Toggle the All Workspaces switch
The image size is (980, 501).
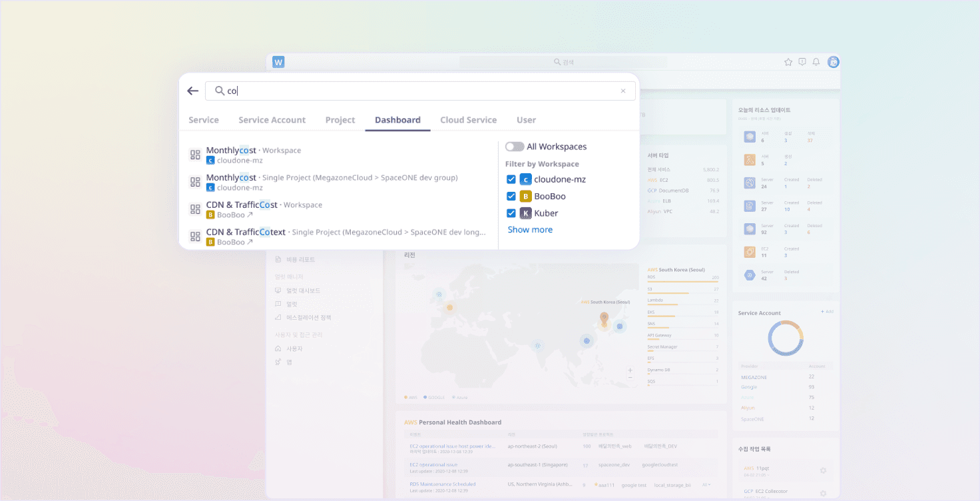pyautogui.click(x=514, y=147)
